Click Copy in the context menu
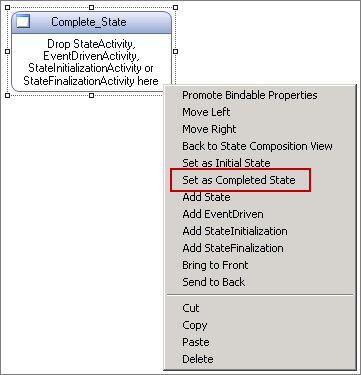This screenshot has width=361, height=375. pos(195,325)
